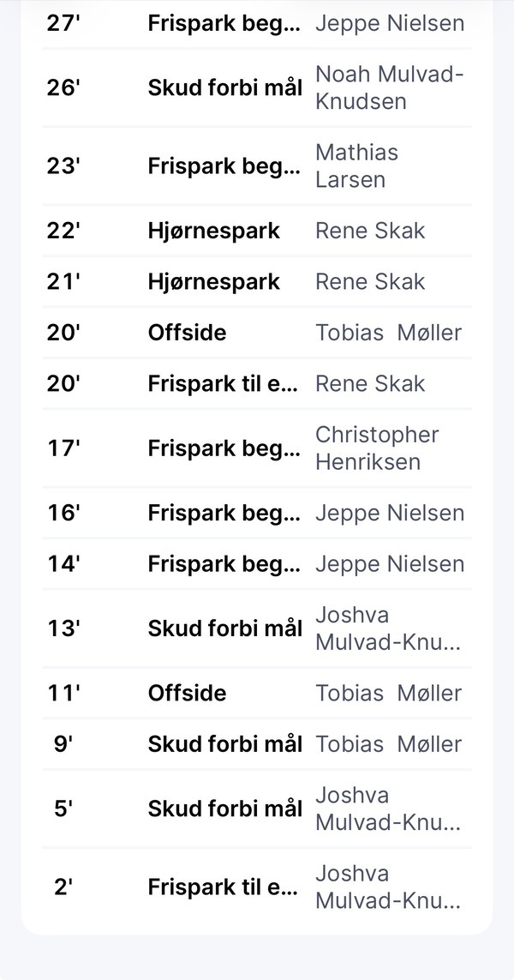Select the Offside event at 11'

coord(187,693)
